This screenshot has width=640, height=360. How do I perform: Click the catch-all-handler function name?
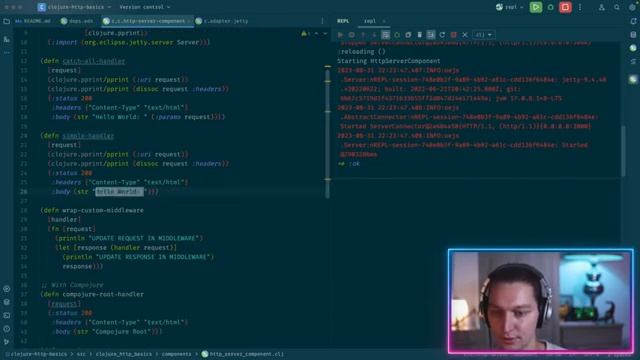point(94,61)
